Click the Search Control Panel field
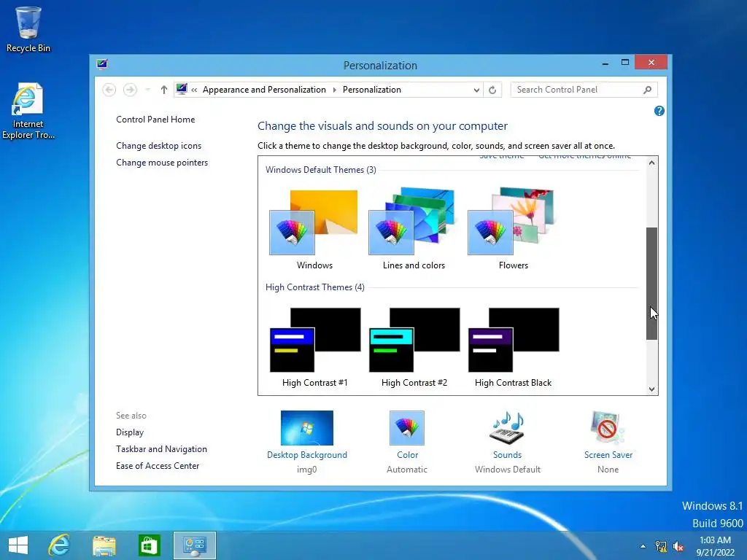 (x=584, y=90)
